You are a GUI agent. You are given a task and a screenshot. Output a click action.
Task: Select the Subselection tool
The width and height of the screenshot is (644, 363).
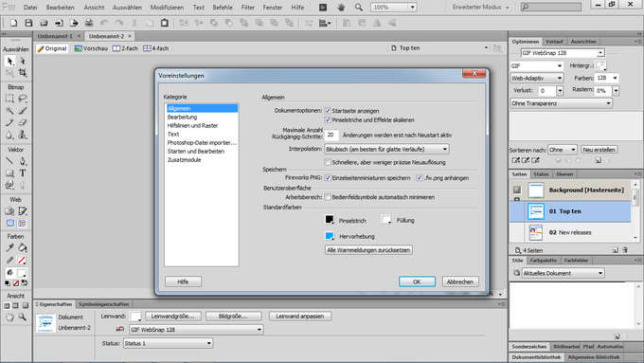tap(23, 62)
